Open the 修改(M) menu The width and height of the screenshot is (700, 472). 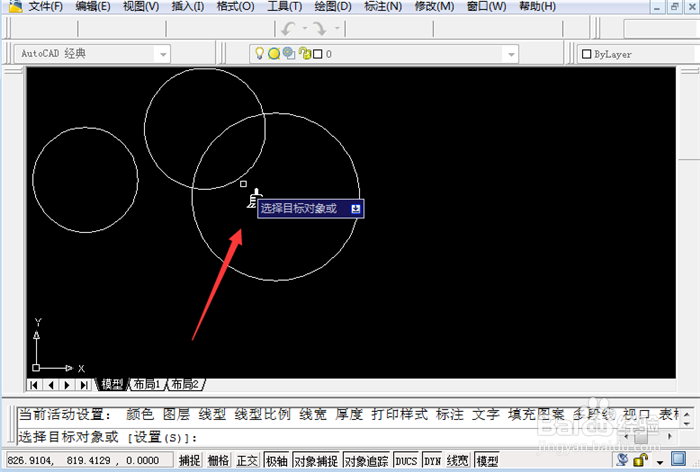click(434, 6)
